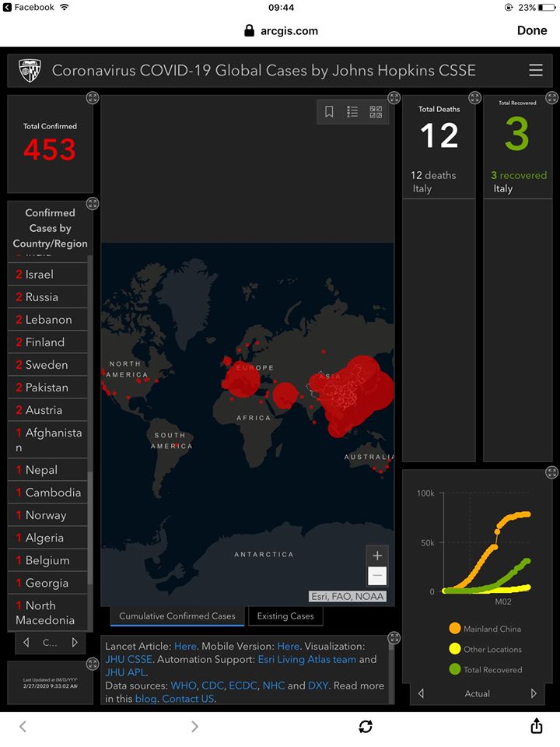560x747 pixels.
Task: Click the bookmark icon on the map toolbar
Action: (x=329, y=112)
